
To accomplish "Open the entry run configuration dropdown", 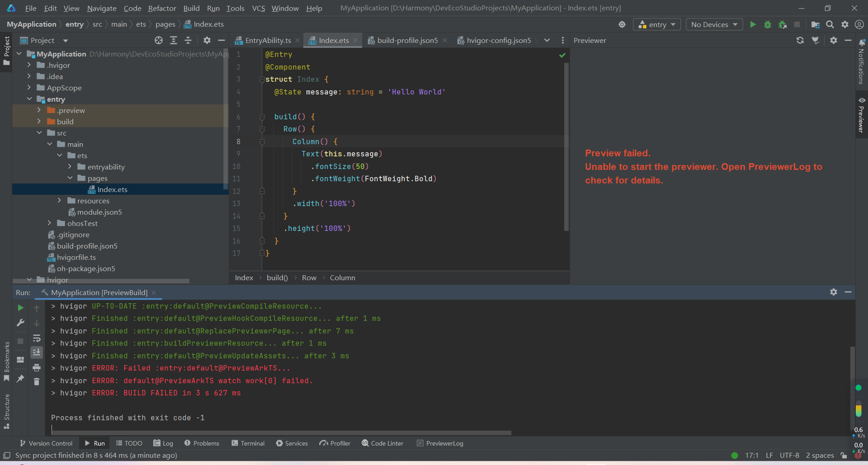I will coord(657,24).
